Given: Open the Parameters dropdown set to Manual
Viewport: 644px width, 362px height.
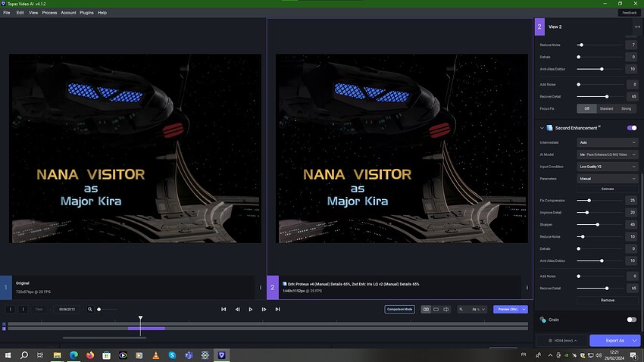Looking at the screenshot, I should (x=608, y=179).
